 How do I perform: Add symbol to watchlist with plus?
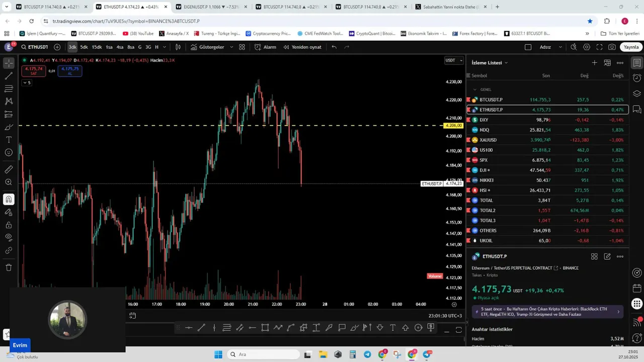point(594,63)
